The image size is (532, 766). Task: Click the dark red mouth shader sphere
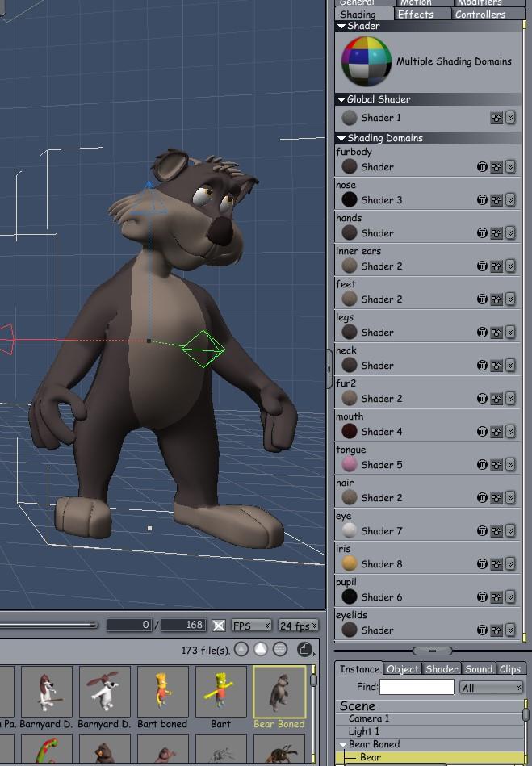click(x=350, y=432)
